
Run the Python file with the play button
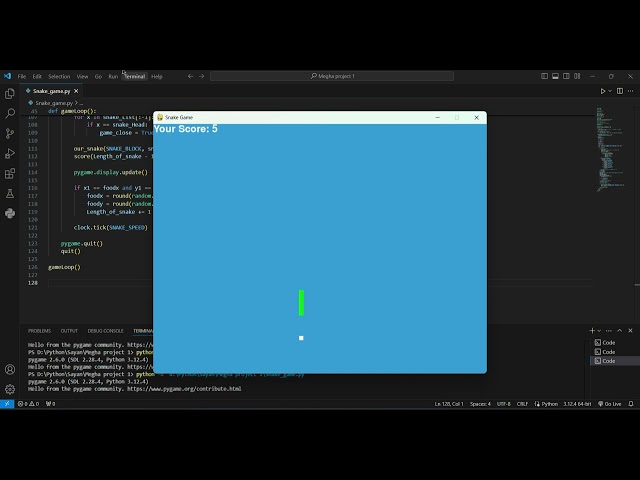pyautogui.click(x=602, y=91)
